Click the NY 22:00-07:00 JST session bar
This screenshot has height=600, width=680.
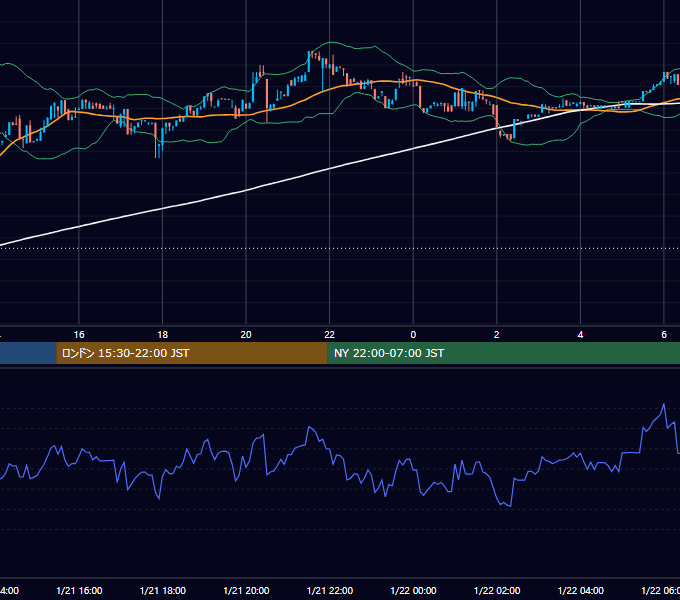click(503, 353)
